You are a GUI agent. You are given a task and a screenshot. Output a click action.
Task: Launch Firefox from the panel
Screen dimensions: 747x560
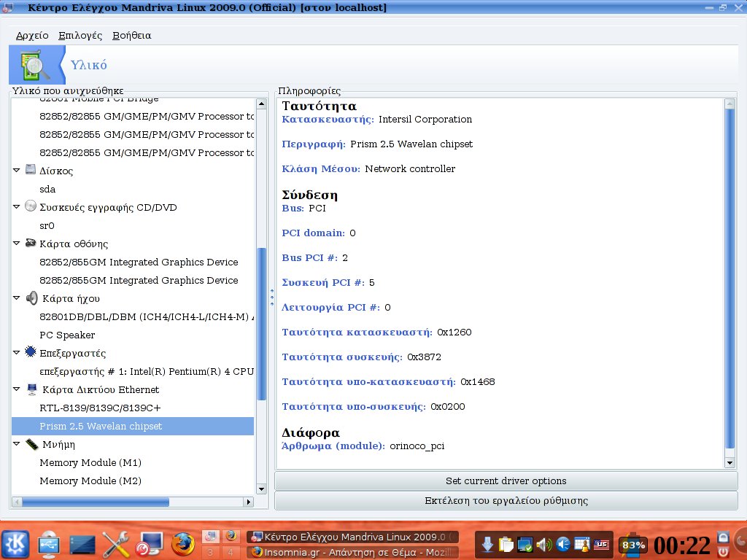pyautogui.click(x=183, y=544)
